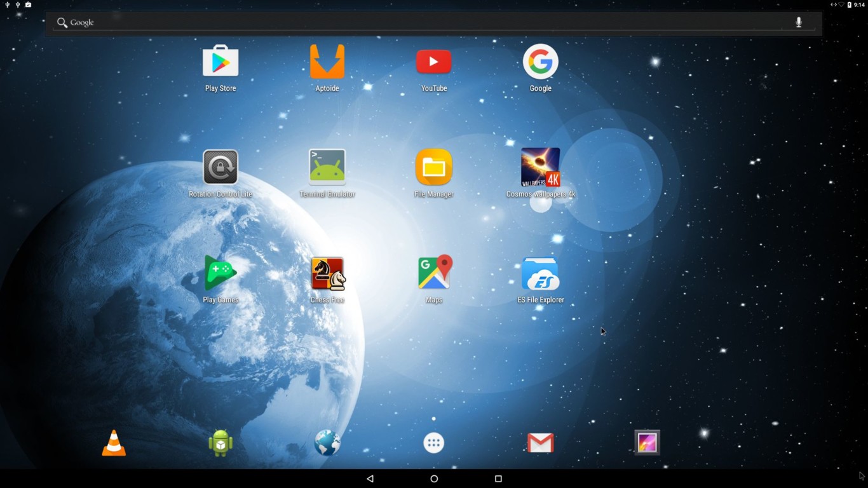Start Chess Free
Viewport: 868px width, 488px height.
tap(327, 273)
